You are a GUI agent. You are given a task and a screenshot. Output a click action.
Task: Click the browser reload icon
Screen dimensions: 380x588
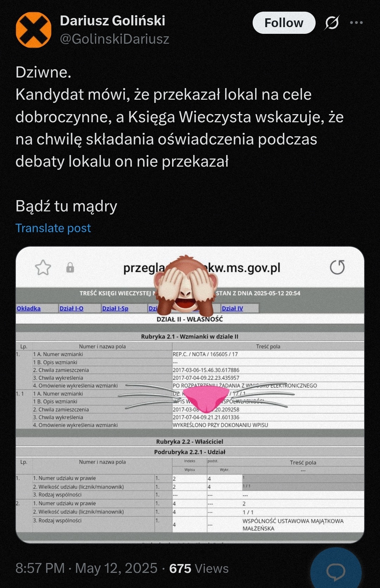point(337,267)
